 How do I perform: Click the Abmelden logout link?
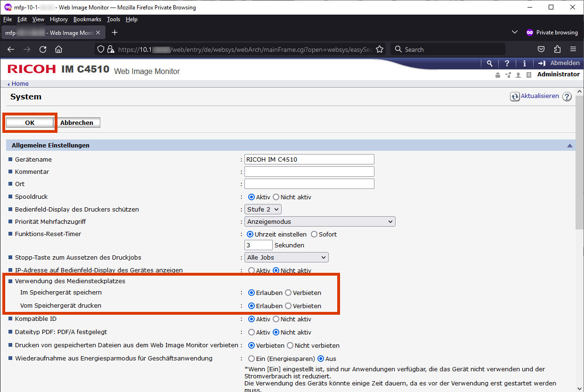click(x=559, y=63)
